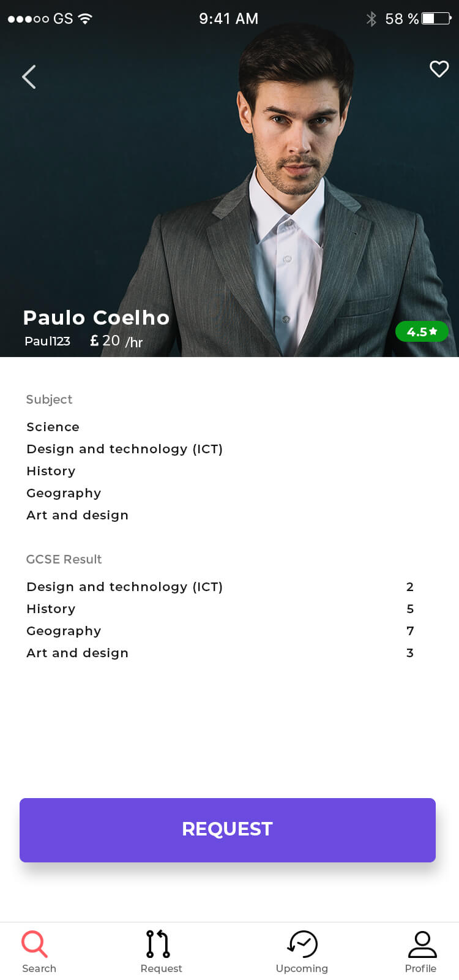
Task: Tap the Geography GCSE grade 7
Action: [x=410, y=631]
